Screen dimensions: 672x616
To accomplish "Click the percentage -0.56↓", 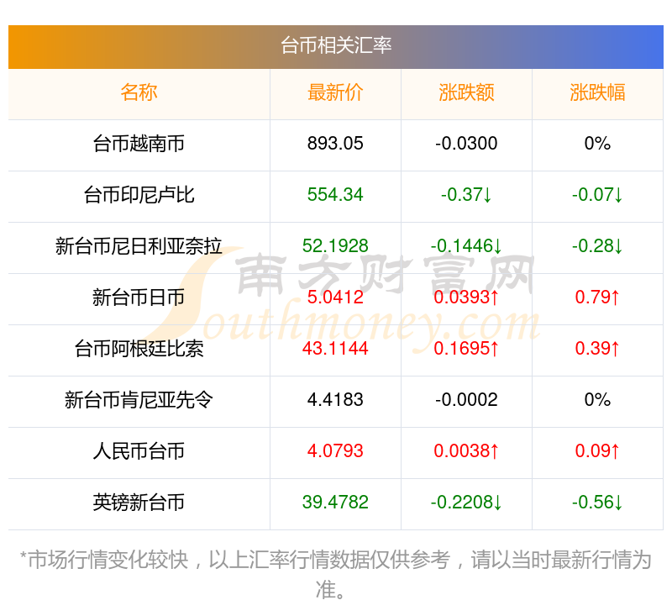I will [x=597, y=503].
